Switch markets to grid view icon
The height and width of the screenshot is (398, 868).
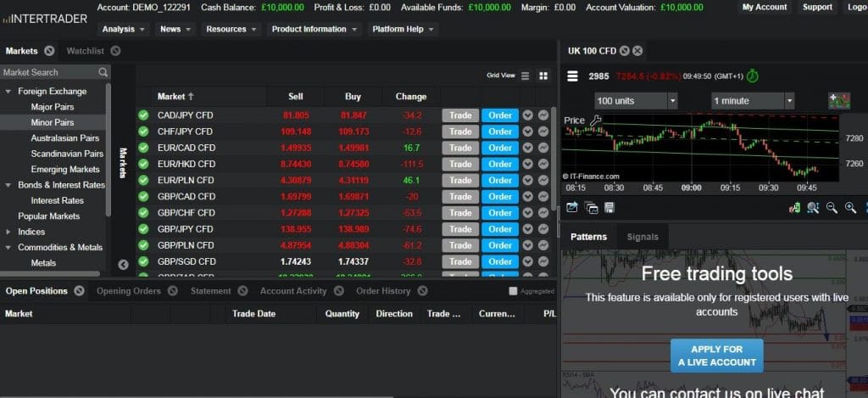click(x=543, y=76)
